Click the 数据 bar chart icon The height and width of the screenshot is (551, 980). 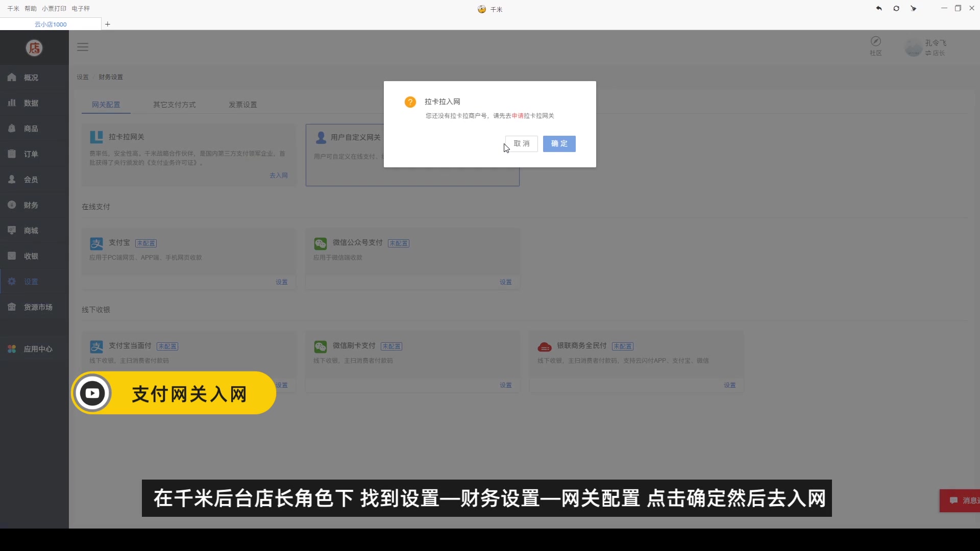(x=12, y=103)
